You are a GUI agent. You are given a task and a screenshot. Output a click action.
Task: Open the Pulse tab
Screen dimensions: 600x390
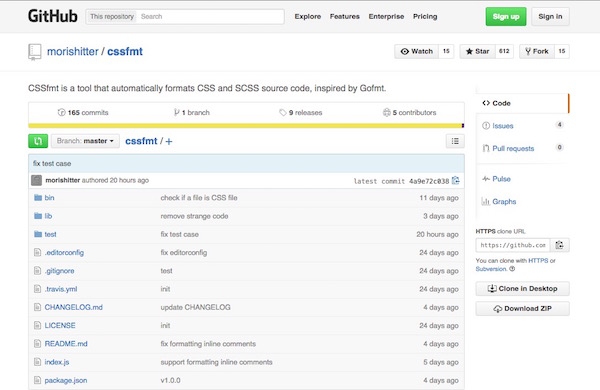tap(501, 179)
